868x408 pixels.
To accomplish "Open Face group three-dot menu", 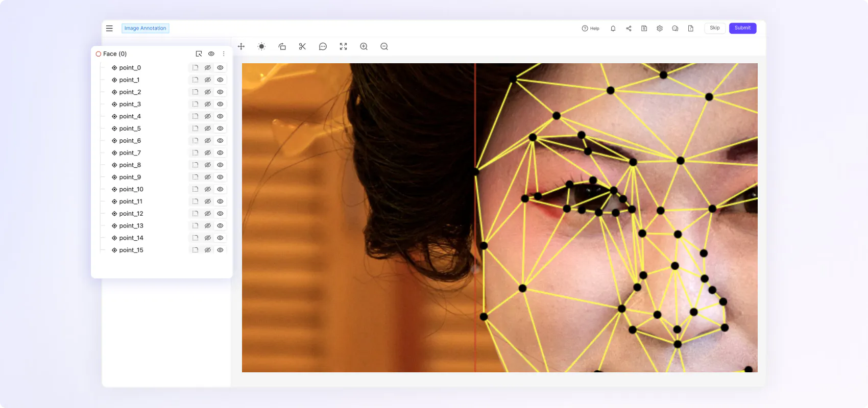I will [x=224, y=54].
